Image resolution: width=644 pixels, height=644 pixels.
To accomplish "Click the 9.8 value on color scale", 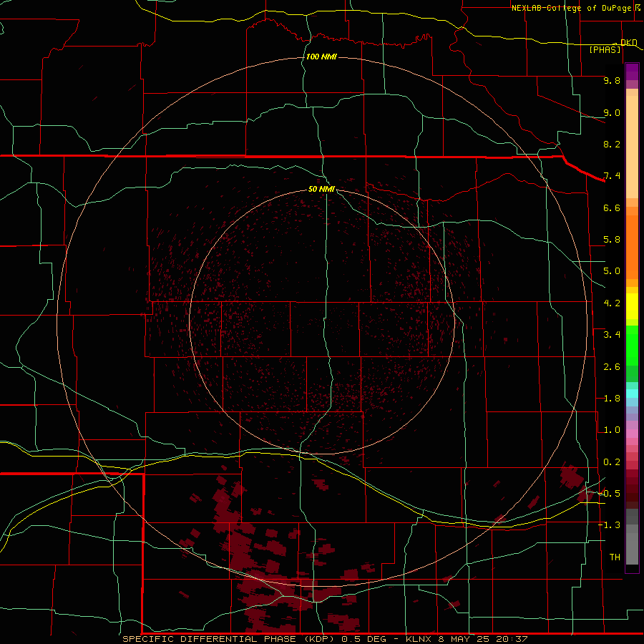I will click(612, 80).
